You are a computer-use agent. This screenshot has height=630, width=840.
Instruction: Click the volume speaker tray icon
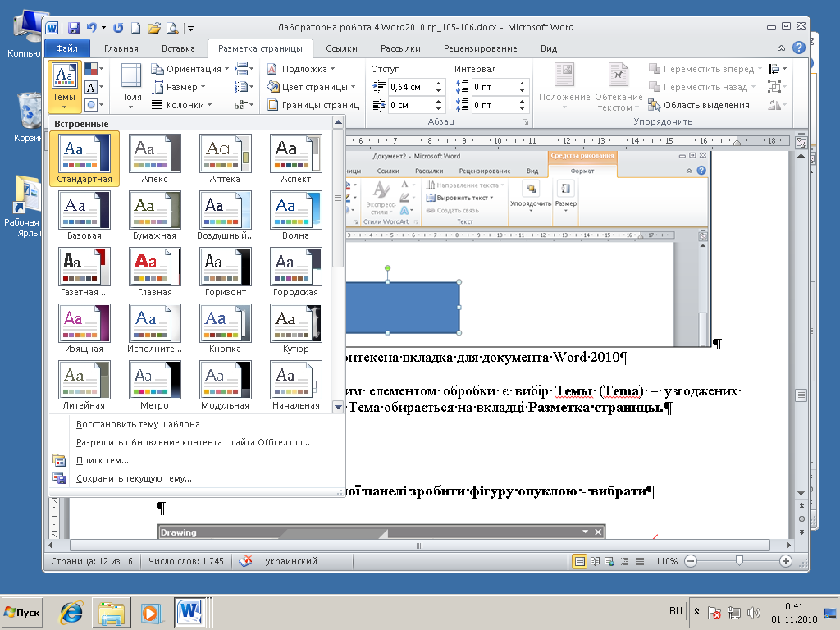coord(754,612)
